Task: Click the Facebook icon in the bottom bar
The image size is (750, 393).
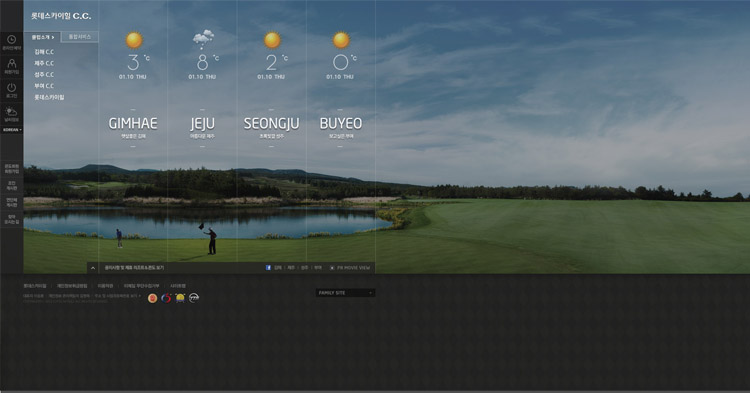Action: 268,268
